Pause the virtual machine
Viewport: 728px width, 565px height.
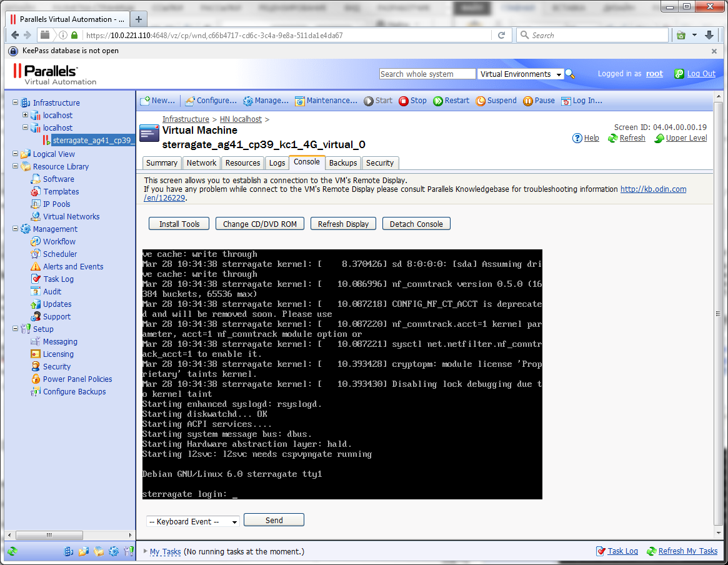tap(539, 101)
